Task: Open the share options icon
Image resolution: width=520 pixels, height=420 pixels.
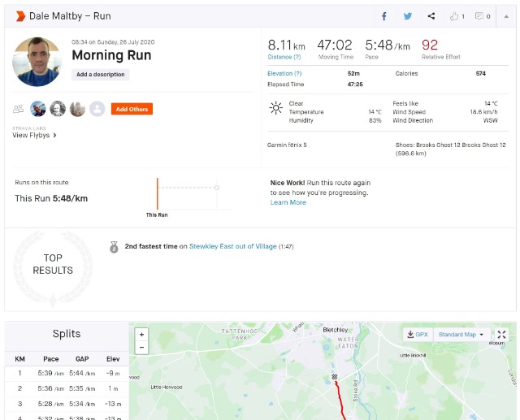Action: point(431,15)
